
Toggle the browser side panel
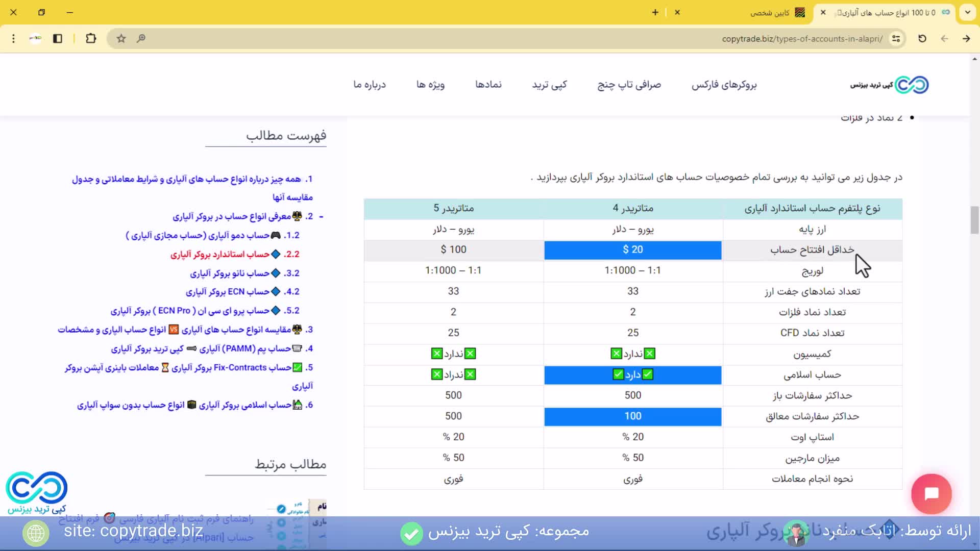[58, 38]
